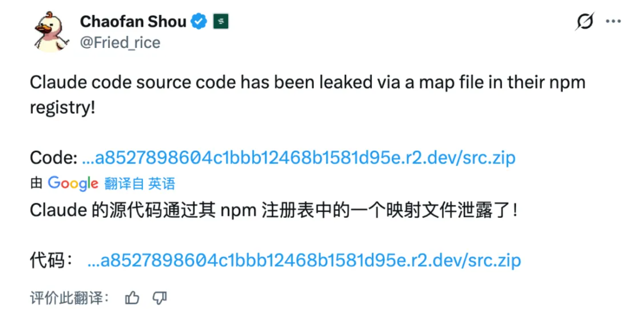Open the src.zip link after "Code:"
The image size is (644, 309).
click(x=299, y=158)
